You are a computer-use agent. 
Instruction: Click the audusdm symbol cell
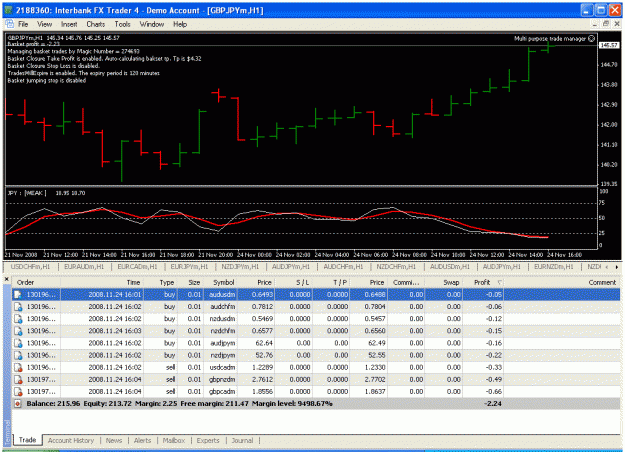[220, 295]
